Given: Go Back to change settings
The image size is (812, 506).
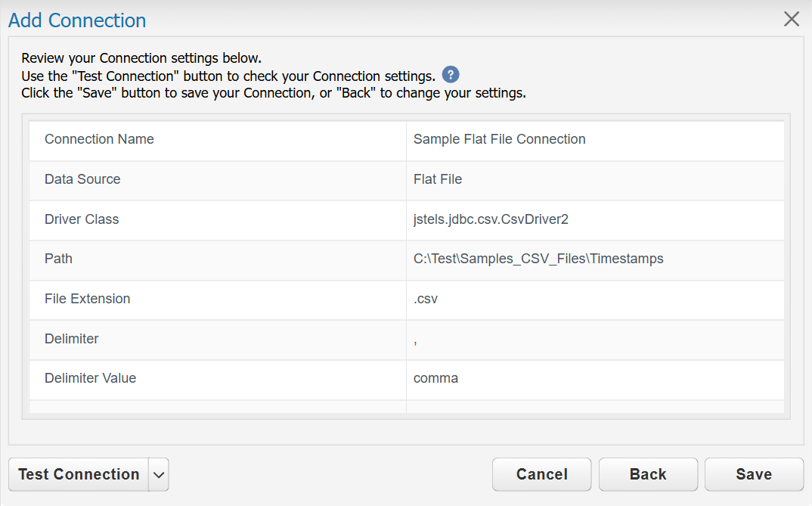Looking at the screenshot, I should point(648,474).
